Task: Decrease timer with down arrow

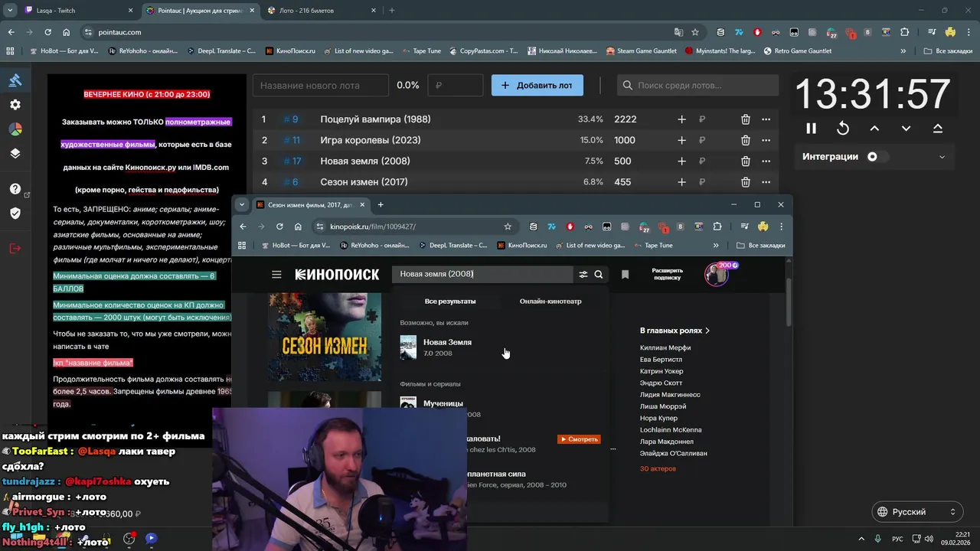Action: [x=906, y=129]
